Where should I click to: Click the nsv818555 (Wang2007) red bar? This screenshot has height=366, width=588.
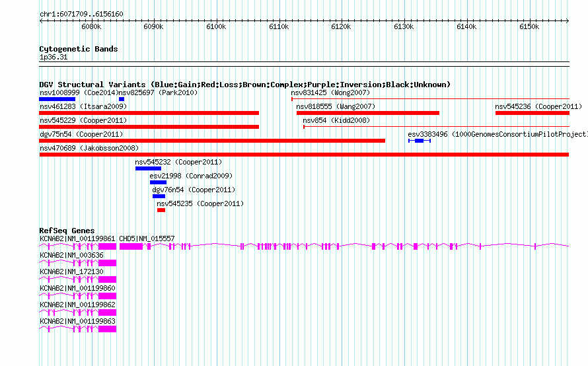[368, 113]
